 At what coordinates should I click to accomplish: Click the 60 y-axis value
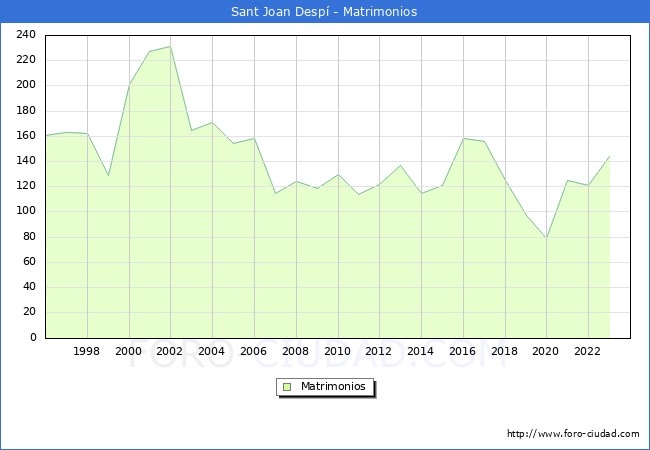tap(29, 261)
